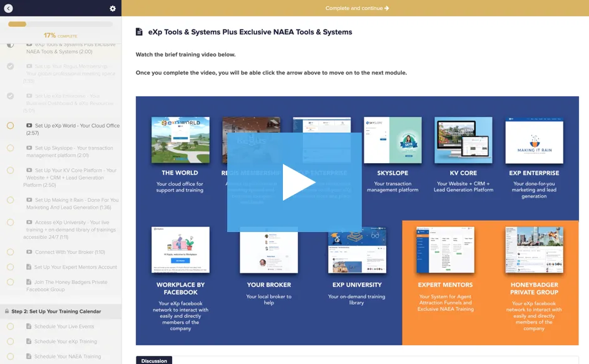This screenshot has width=589, height=364.
Task: Open Access eXp University lesson
Action: [x=69, y=230]
